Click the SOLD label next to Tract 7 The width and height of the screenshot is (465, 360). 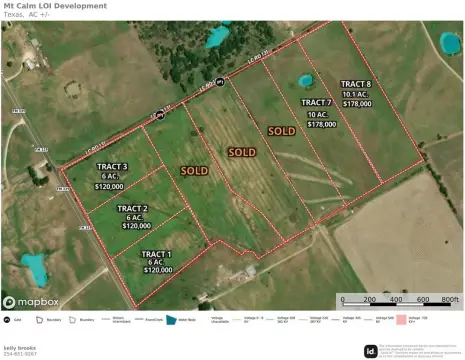(282, 131)
